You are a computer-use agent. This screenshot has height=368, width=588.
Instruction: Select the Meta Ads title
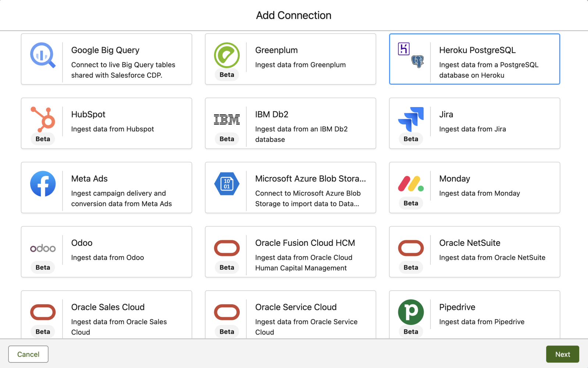point(89,178)
